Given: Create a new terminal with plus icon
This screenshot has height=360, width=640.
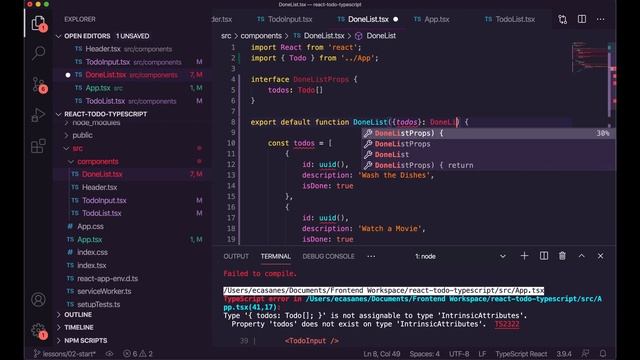Looking at the screenshot, I should click(524, 256).
